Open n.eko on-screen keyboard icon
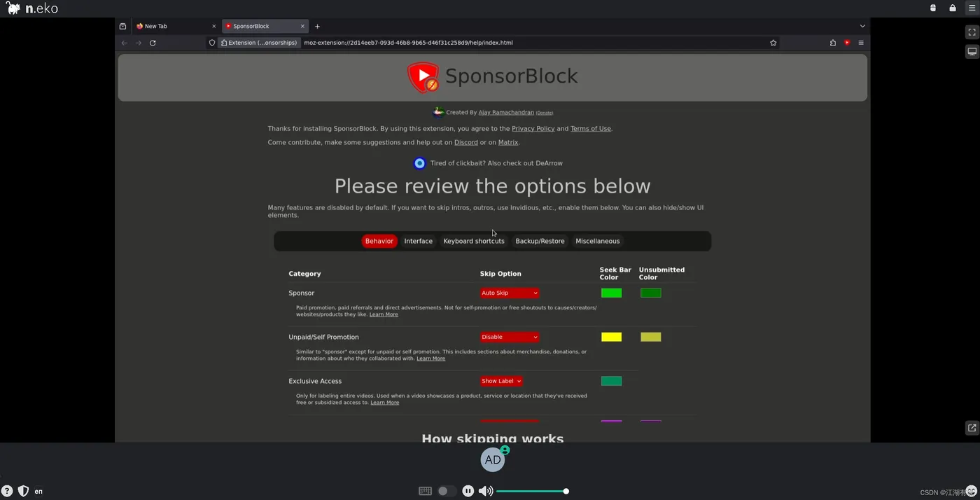This screenshot has height=500, width=980. pyautogui.click(x=425, y=491)
